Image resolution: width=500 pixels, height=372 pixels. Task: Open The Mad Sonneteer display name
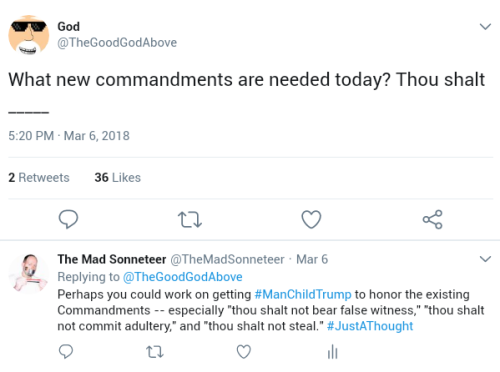pos(112,259)
